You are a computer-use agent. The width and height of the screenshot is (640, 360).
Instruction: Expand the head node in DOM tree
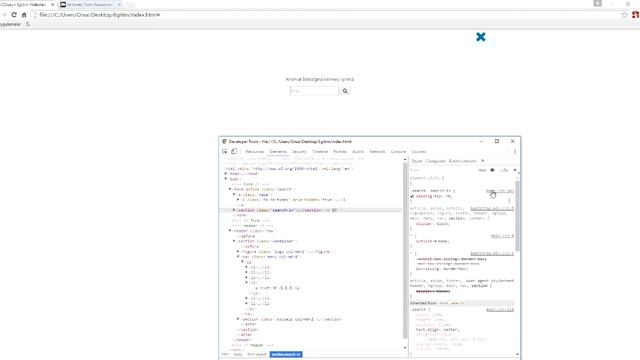point(226,174)
